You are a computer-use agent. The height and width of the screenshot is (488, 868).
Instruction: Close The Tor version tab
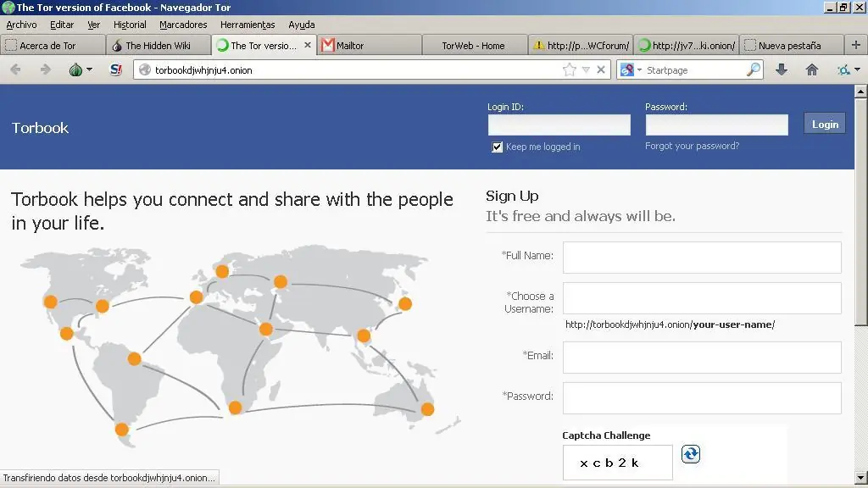point(308,45)
